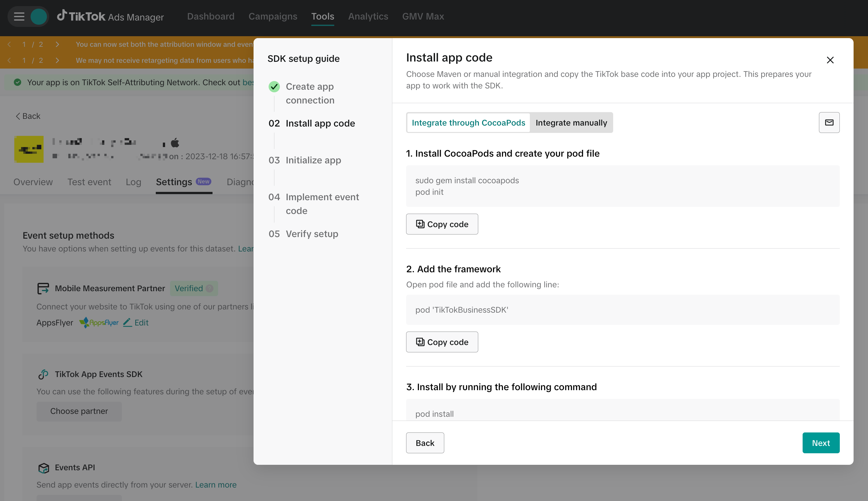Click the Edit pencil next to AppsFlyer

pos(136,323)
